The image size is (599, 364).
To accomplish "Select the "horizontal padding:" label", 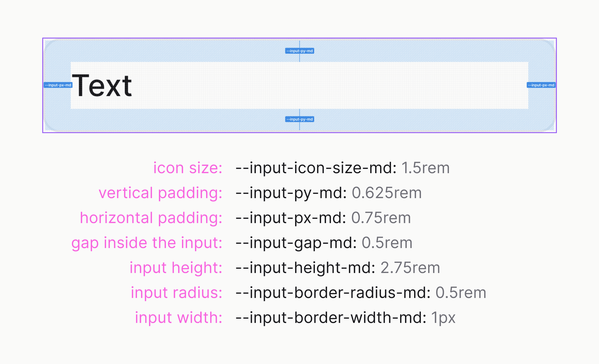I will click(151, 218).
